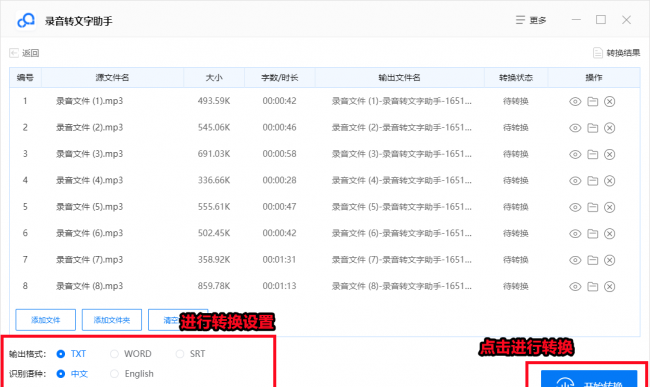
Task: Click the 输出文件名 column header
Action: click(x=400, y=77)
